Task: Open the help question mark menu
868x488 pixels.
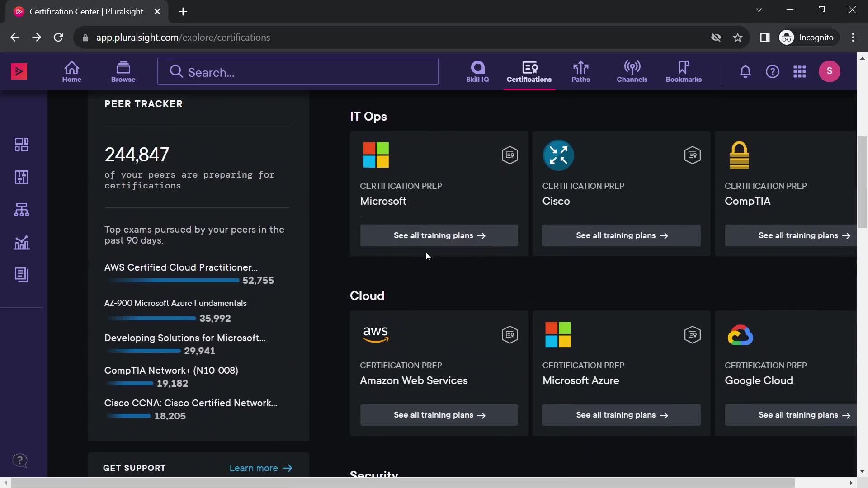Action: [773, 71]
